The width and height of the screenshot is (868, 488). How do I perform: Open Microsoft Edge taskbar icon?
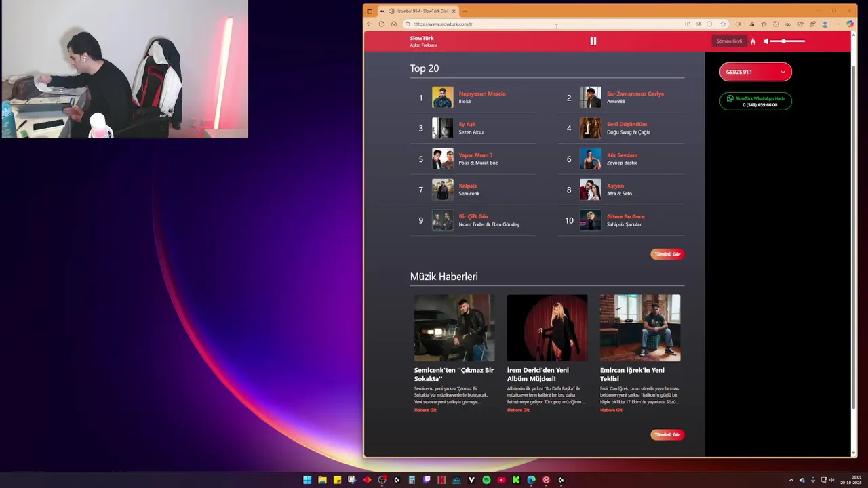click(531, 480)
